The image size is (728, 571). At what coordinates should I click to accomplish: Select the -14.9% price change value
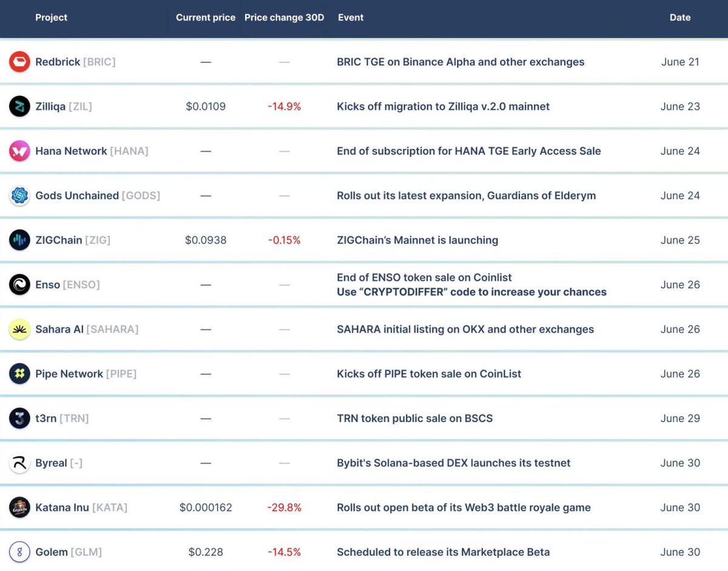(x=285, y=107)
